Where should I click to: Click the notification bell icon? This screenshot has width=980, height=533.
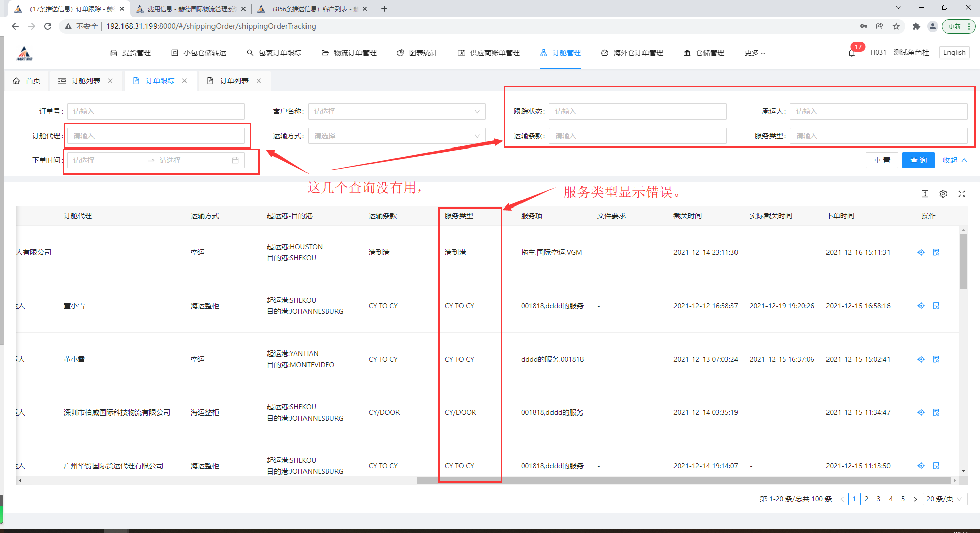[852, 53]
